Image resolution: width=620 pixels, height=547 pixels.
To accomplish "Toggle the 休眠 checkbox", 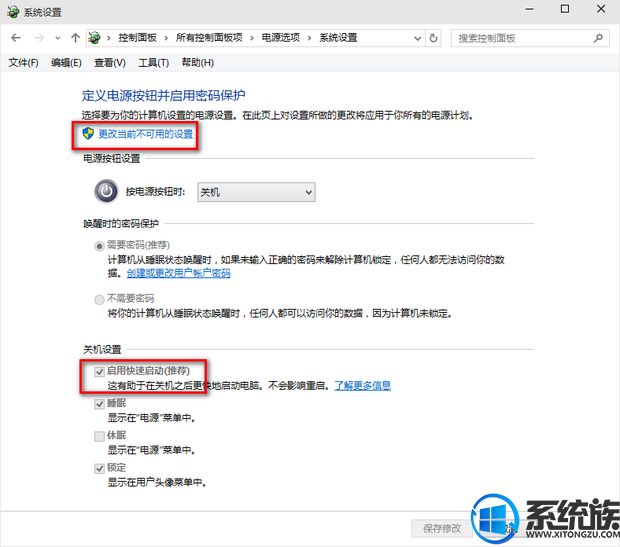I will [x=99, y=436].
